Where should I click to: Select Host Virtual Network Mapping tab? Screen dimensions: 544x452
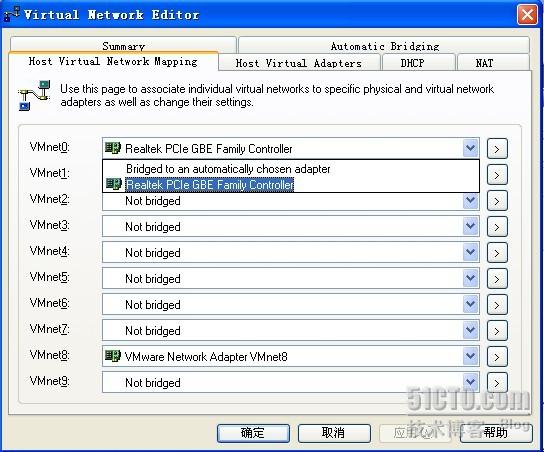coord(113,61)
